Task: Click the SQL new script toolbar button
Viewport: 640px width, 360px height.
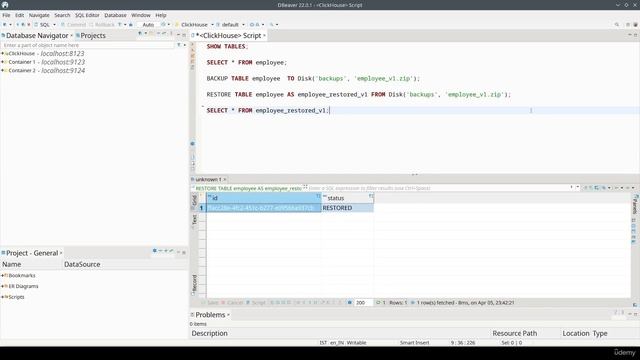Action: 42,24
